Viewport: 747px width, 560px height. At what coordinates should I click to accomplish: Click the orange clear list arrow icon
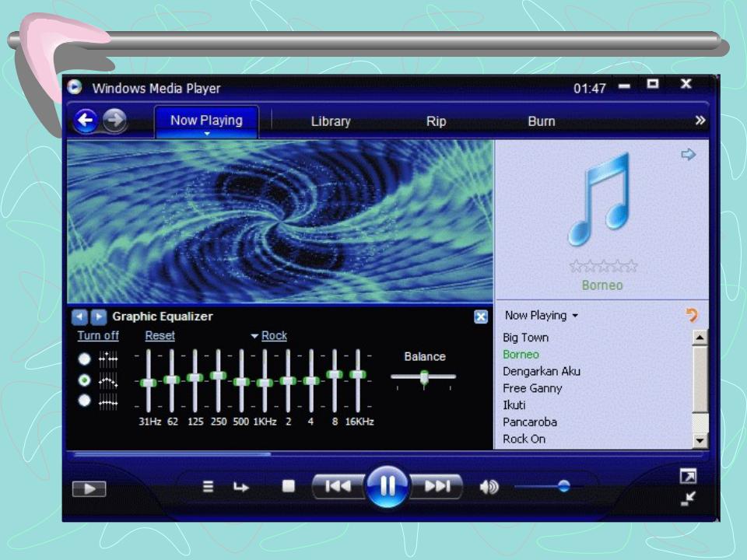692,315
